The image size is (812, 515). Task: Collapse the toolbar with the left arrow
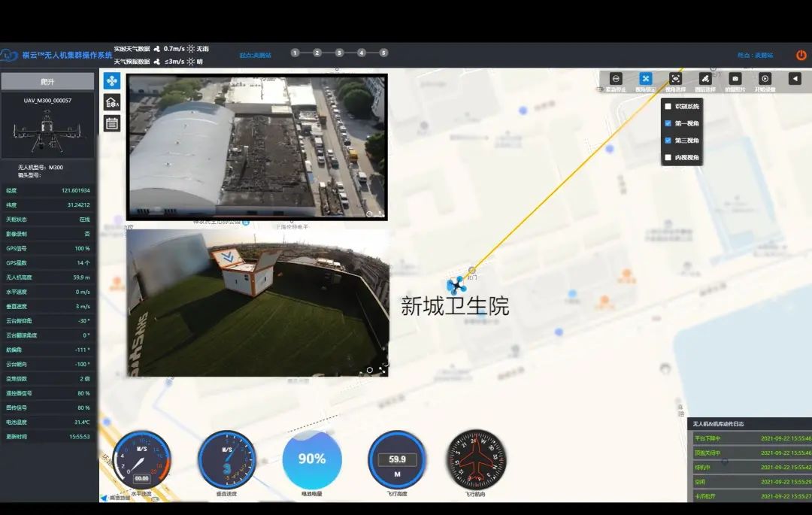click(795, 78)
